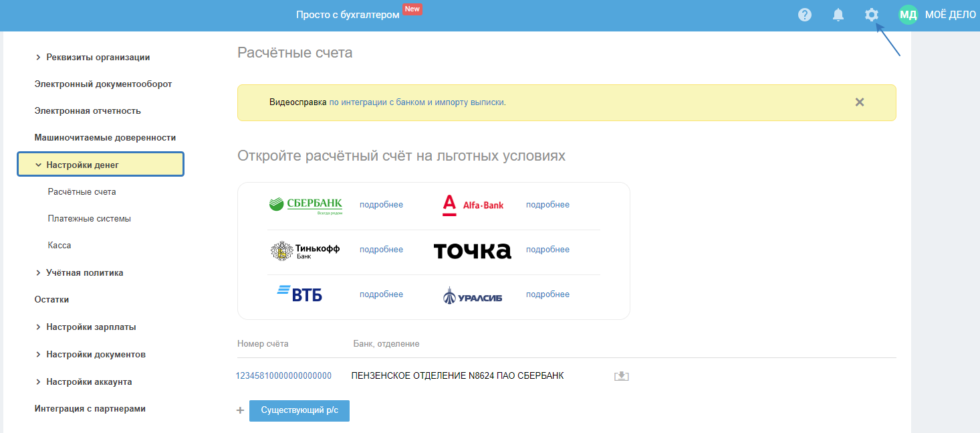Image resolution: width=980 pixels, height=433 pixels.
Task: Click the Учётная политика label
Action: click(85, 273)
